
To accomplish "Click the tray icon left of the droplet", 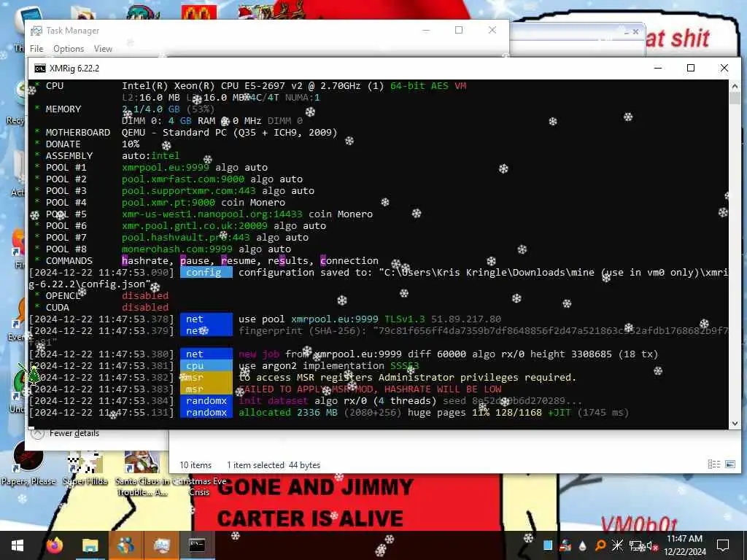I will tap(565, 545).
